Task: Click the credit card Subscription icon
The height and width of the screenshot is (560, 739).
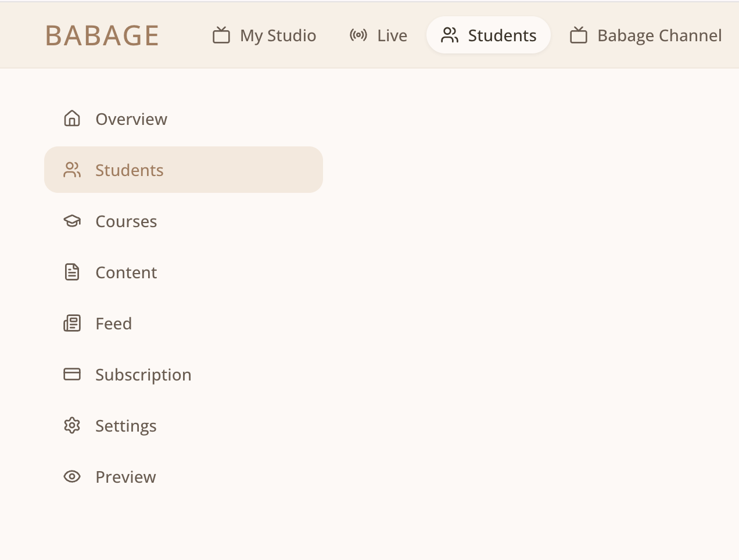Action: pyautogui.click(x=72, y=374)
